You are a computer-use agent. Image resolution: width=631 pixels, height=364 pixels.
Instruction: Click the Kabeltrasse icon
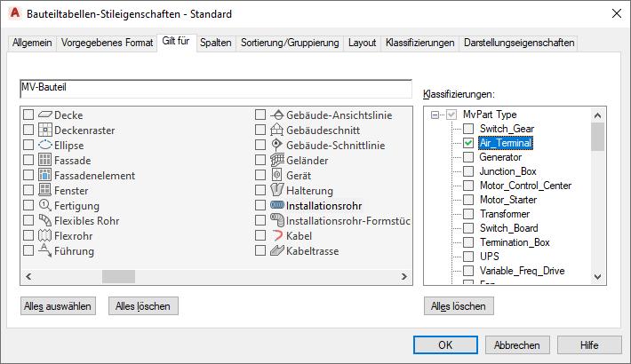pyautogui.click(x=277, y=251)
